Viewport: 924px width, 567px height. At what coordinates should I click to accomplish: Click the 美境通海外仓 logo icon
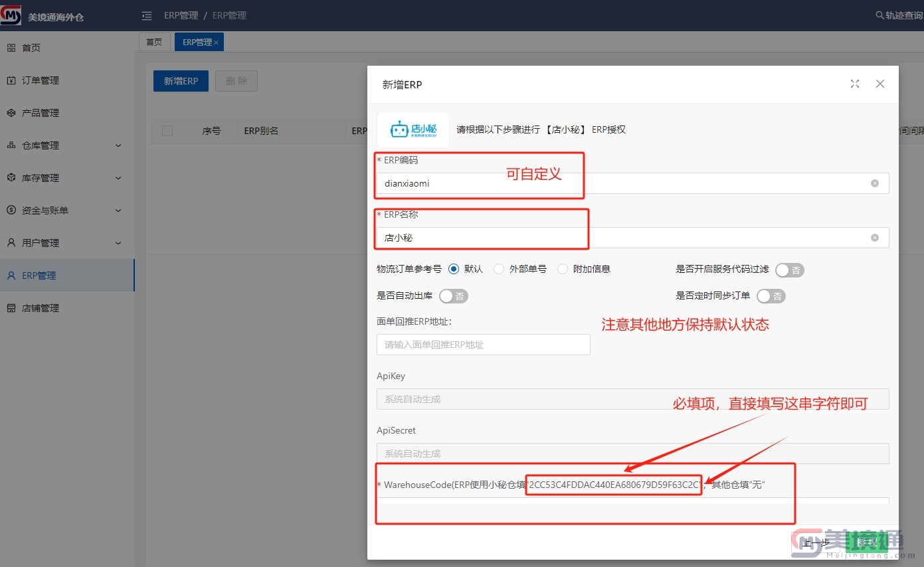point(11,15)
